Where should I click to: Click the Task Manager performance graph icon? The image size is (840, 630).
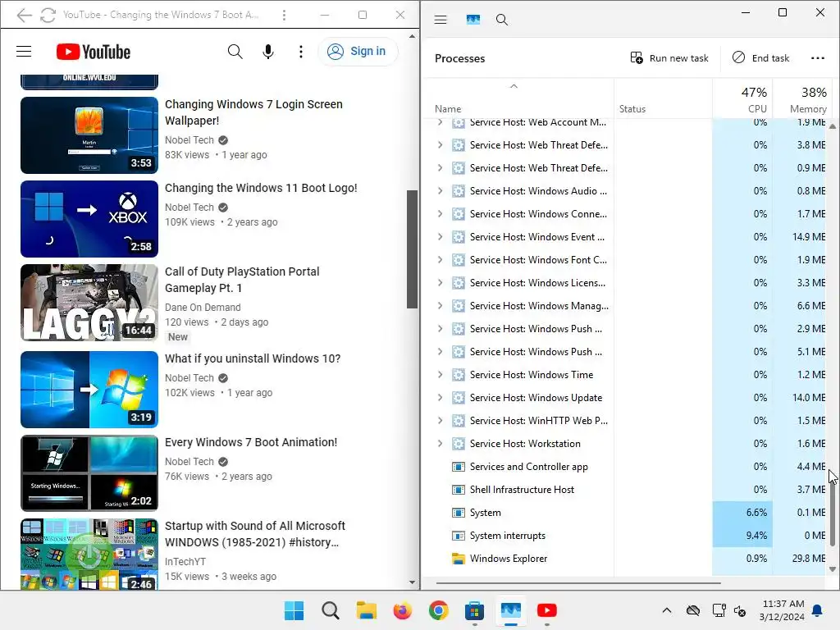pos(473,20)
